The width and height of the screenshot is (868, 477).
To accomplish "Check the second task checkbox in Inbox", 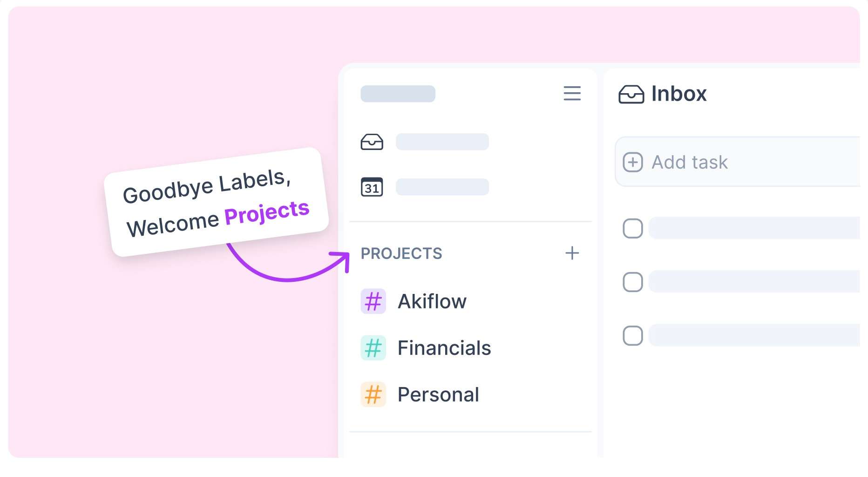I will coord(632,282).
